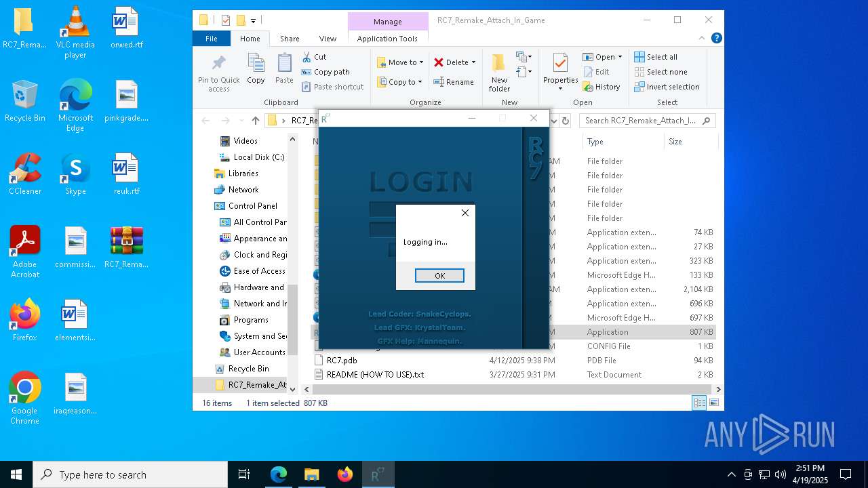Image resolution: width=868 pixels, height=488 pixels.
Task: Click the Properties ribbon icon
Action: pos(560,69)
